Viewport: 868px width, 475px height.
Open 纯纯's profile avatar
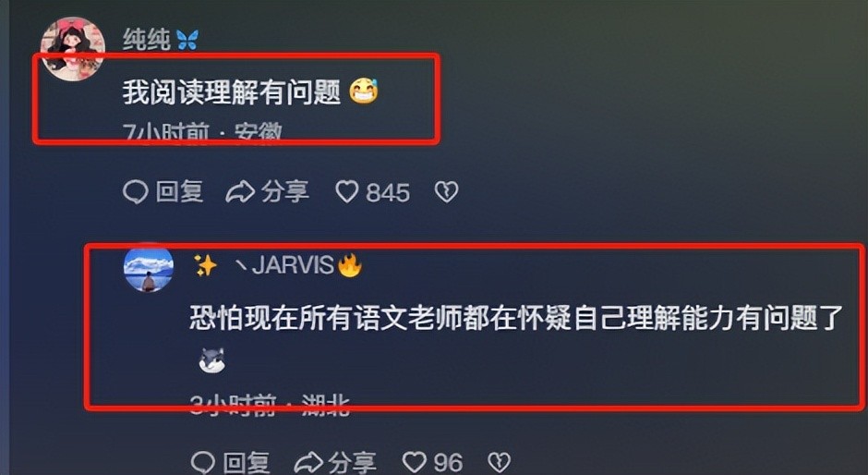(x=73, y=49)
